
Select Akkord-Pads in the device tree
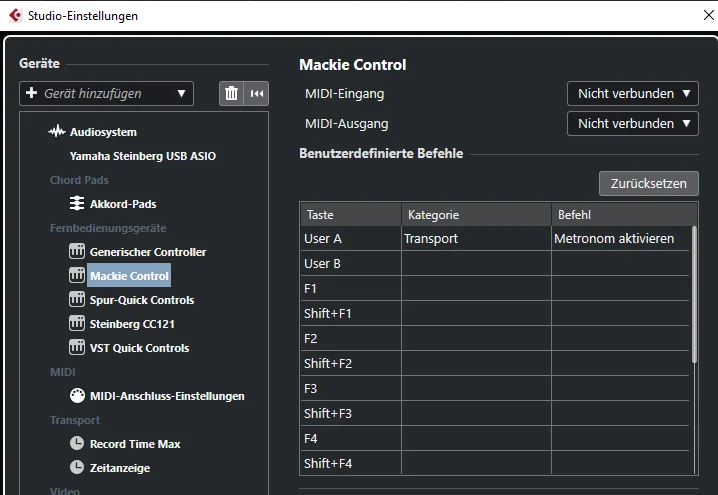123,204
